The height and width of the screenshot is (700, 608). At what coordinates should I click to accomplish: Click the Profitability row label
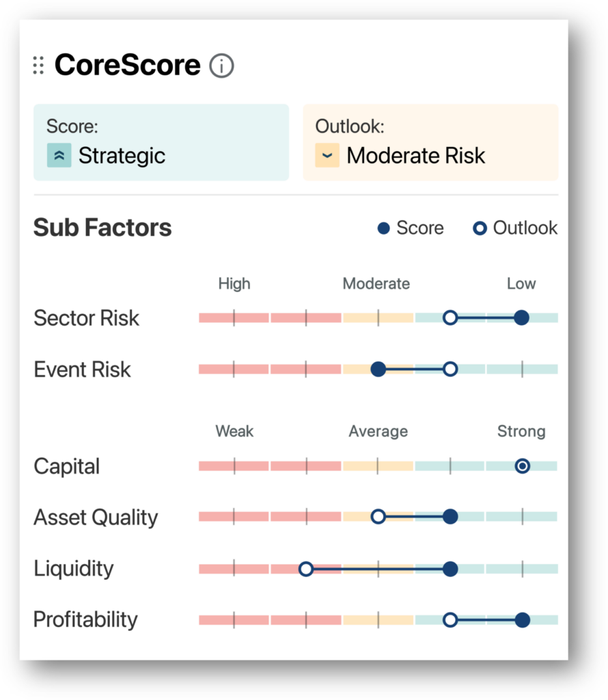tap(85, 620)
